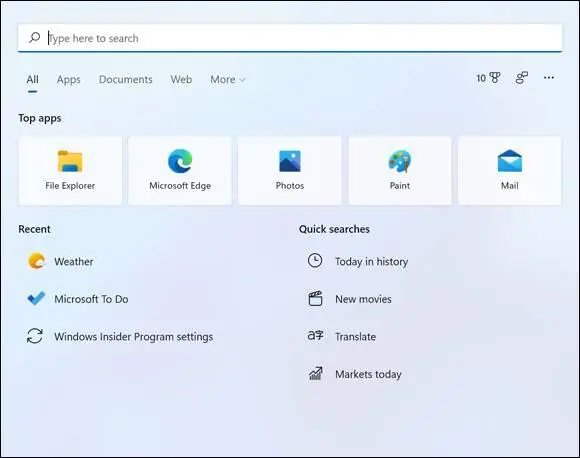Click the Weather app icon
This screenshot has width=580, height=458.
(36, 261)
